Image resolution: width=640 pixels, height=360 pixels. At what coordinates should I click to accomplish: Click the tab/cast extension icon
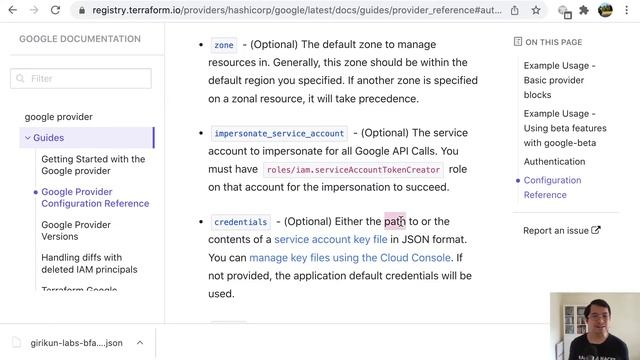564,11
